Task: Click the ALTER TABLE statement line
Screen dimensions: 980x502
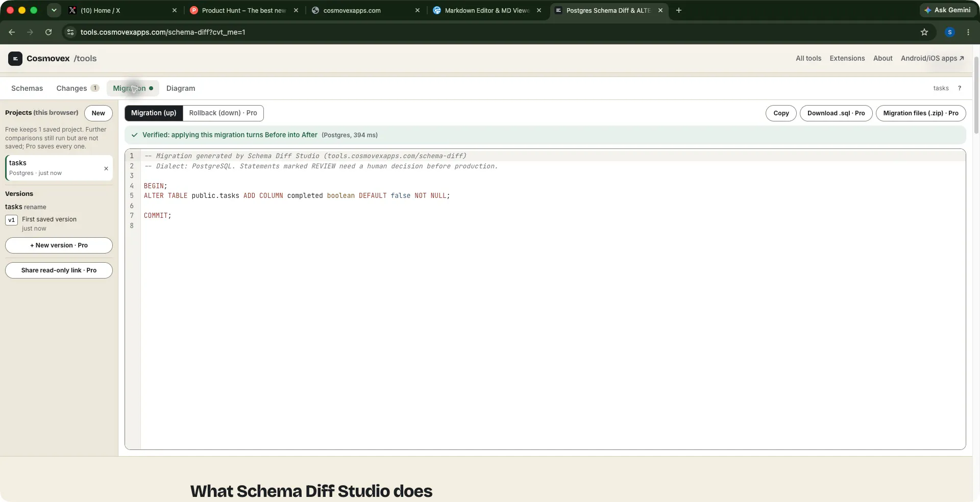Action: (297, 196)
